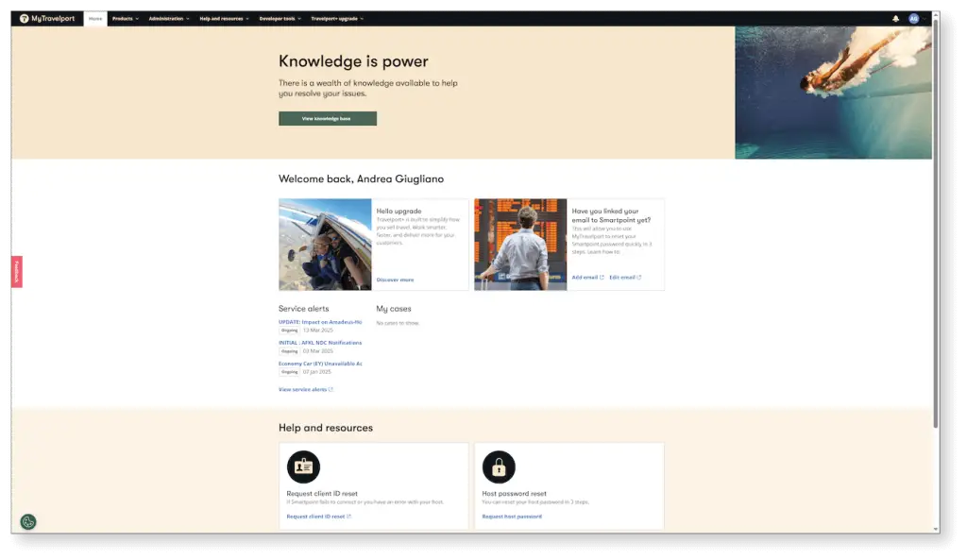Open the Help and resources dropdown
Image resolution: width=967 pixels, height=560 pixels.
pyautogui.click(x=224, y=18)
